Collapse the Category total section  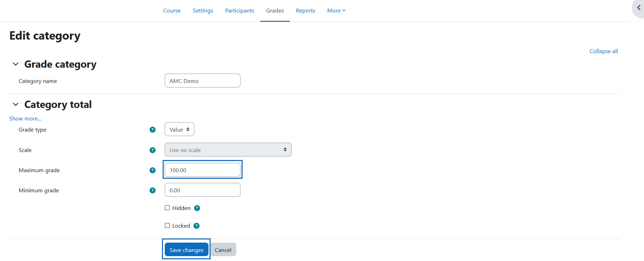tap(15, 104)
